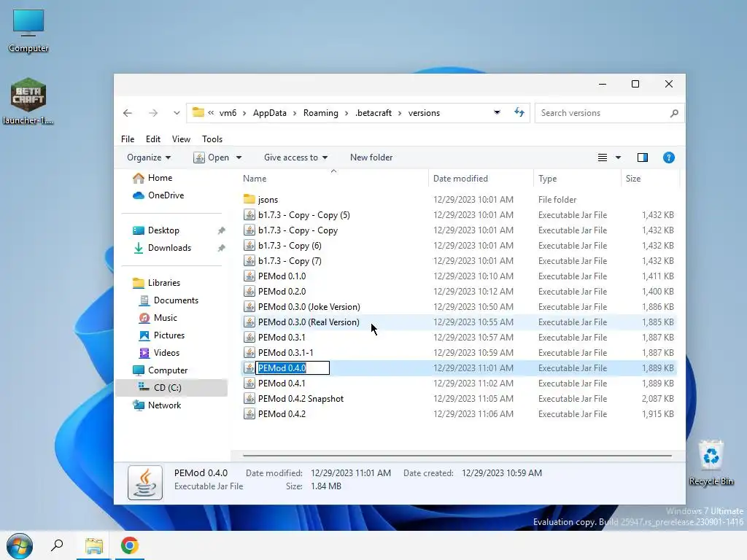Open the Recycle Bin desktop icon
The height and width of the screenshot is (560, 747).
[x=711, y=463]
